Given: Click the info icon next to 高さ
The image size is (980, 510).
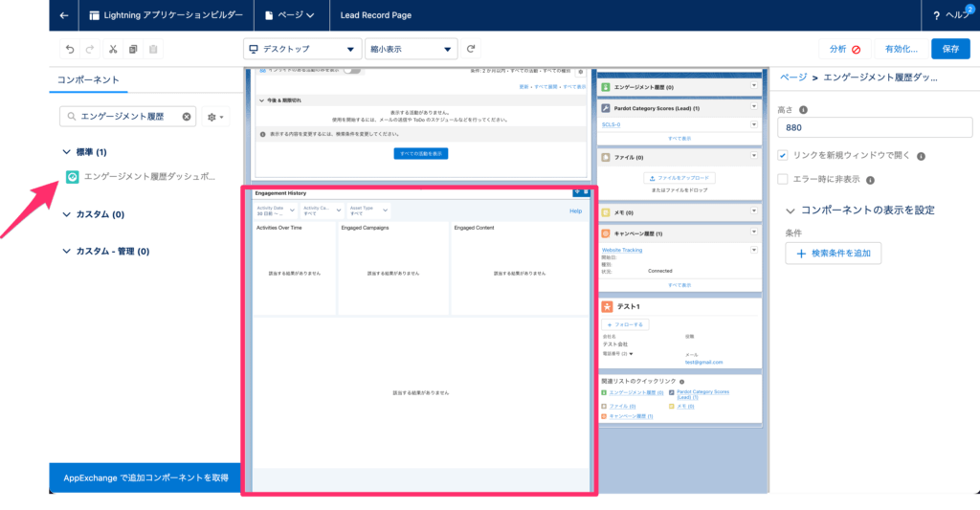Looking at the screenshot, I should [x=803, y=110].
